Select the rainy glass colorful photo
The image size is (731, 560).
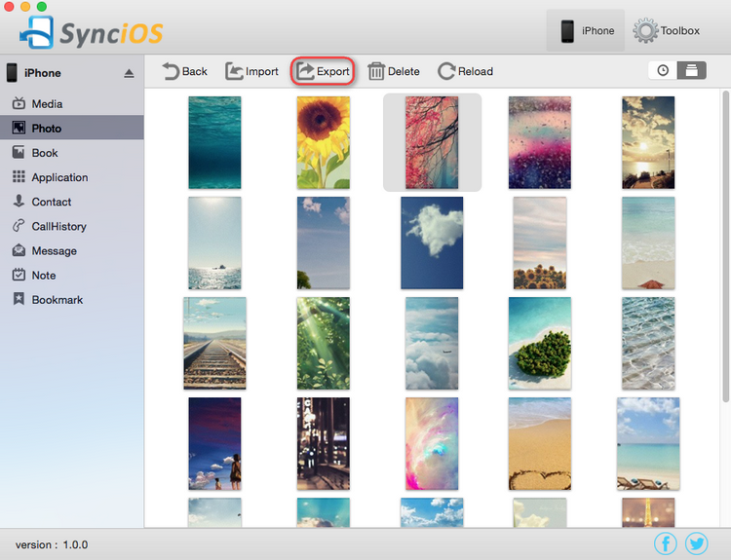[x=539, y=142]
